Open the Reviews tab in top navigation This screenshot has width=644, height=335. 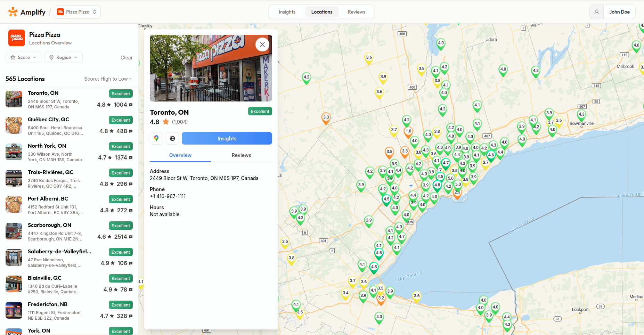point(357,12)
